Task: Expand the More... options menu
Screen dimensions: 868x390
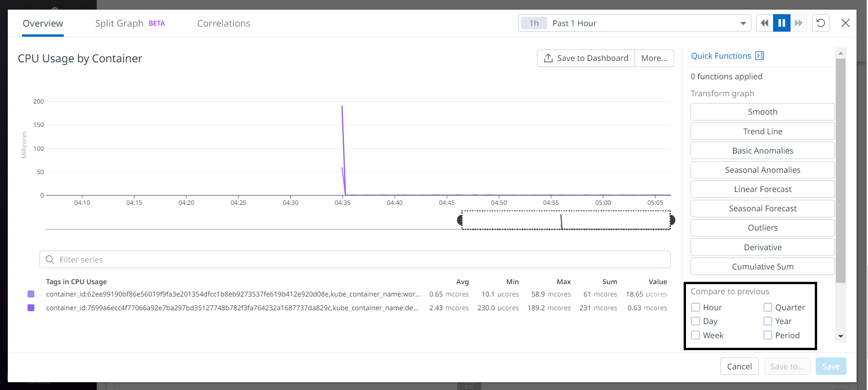Action: click(x=654, y=58)
